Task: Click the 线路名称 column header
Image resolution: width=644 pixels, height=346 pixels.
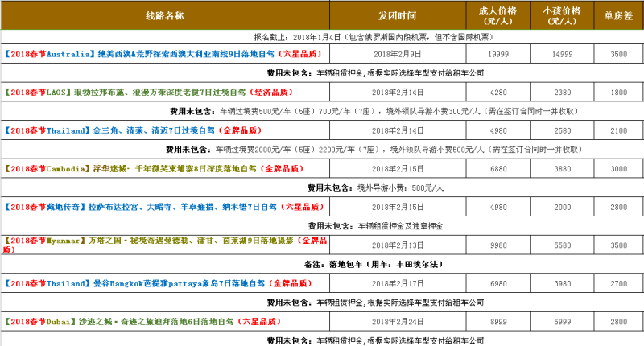Action: click(x=165, y=15)
